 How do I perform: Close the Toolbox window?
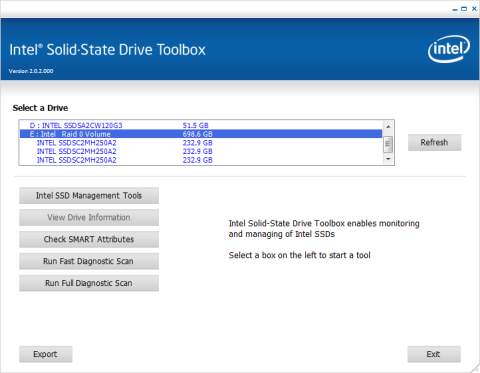[474, 9]
